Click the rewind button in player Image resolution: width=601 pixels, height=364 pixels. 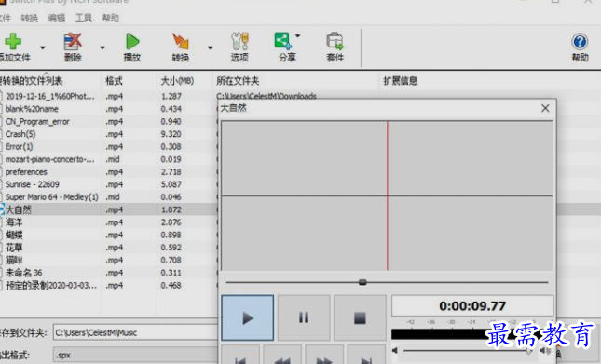point(282,355)
